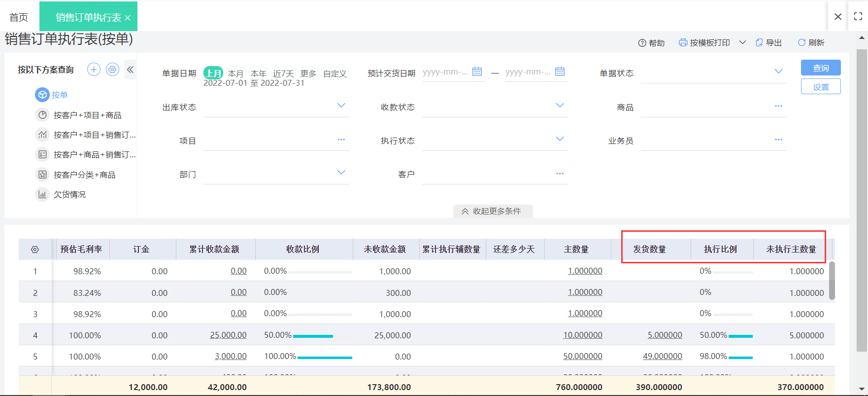Image resolution: width=868 pixels, height=396 pixels.
Task: Choose the 本年 date range
Action: click(x=258, y=73)
